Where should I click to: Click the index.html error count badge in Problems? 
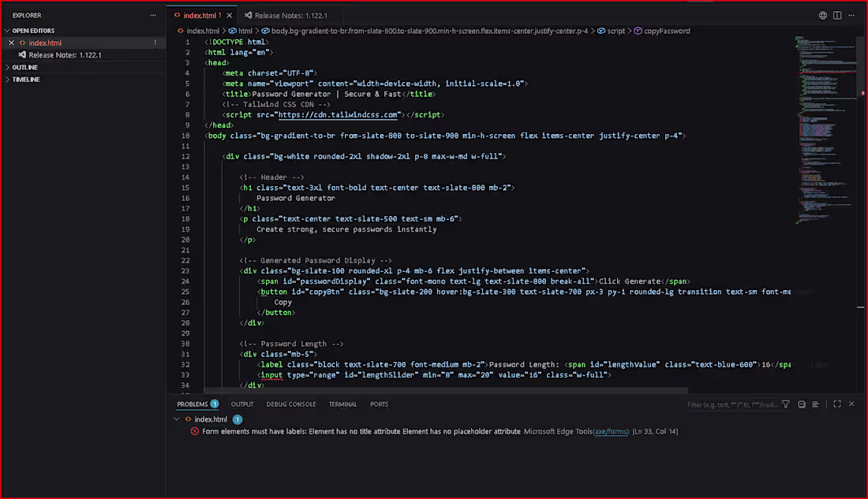click(x=237, y=419)
